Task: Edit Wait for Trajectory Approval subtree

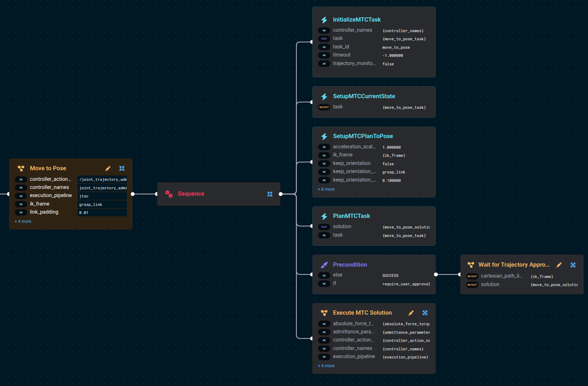Action: click(559, 265)
